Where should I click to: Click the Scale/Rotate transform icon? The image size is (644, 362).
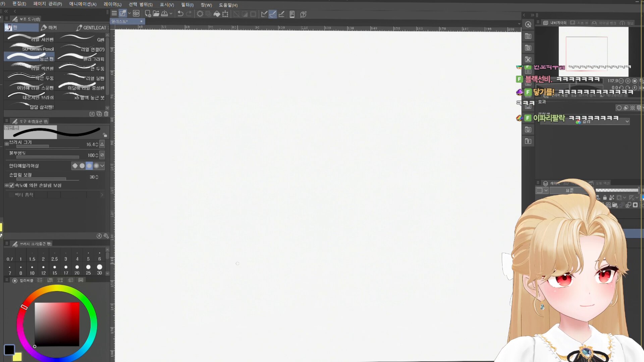(x=225, y=14)
